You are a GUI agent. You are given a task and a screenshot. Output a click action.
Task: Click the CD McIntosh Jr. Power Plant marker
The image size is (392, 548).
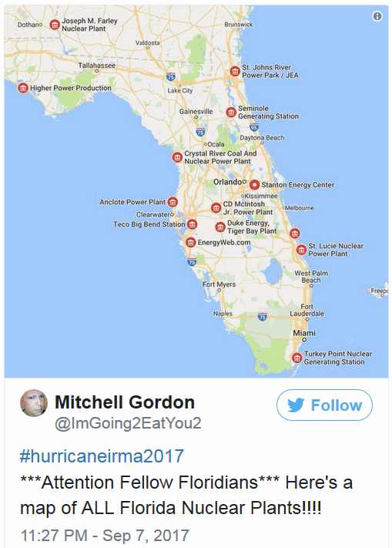pos(216,207)
